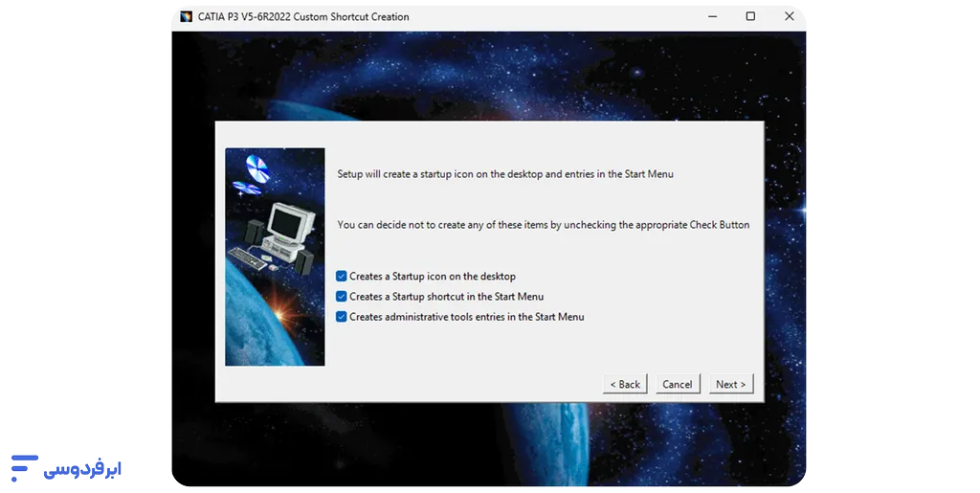
Task: Close the CATIA setup window
Action: [x=789, y=16]
